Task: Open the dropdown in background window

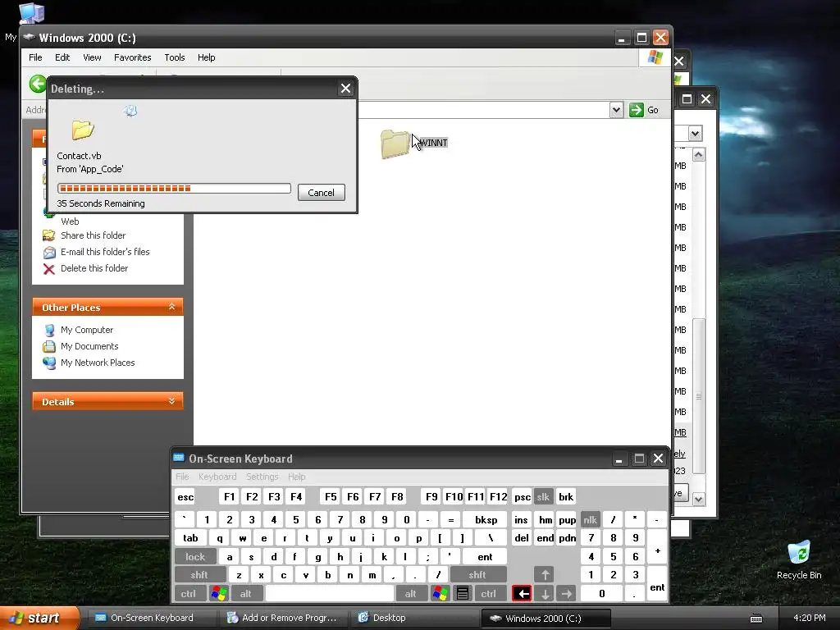Action: click(x=696, y=133)
